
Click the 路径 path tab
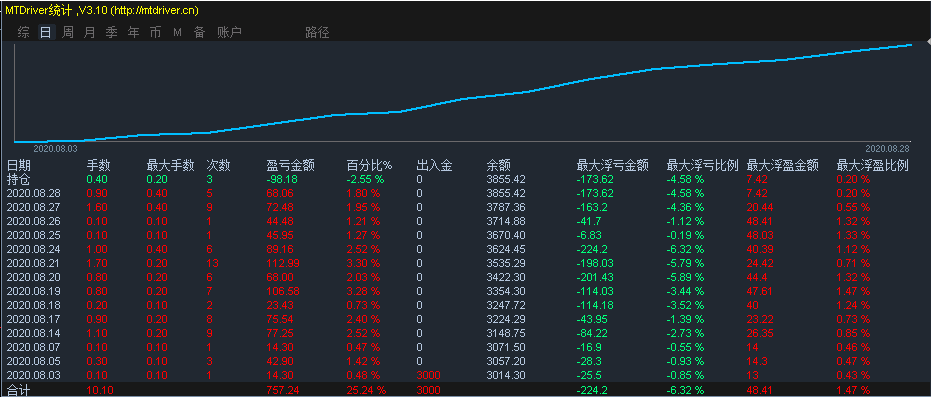(x=317, y=33)
